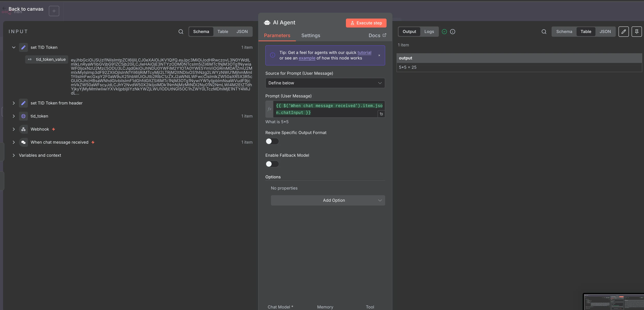Switch output view to JSON
Image resolution: width=644 pixels, height=310 pixels.
[605, 32]
